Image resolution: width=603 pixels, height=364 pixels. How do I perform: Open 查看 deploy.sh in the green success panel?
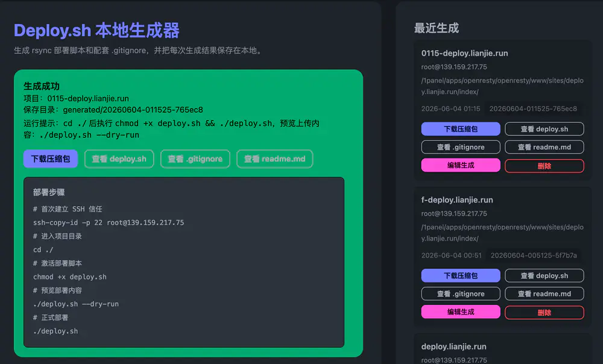coord(119,158)
